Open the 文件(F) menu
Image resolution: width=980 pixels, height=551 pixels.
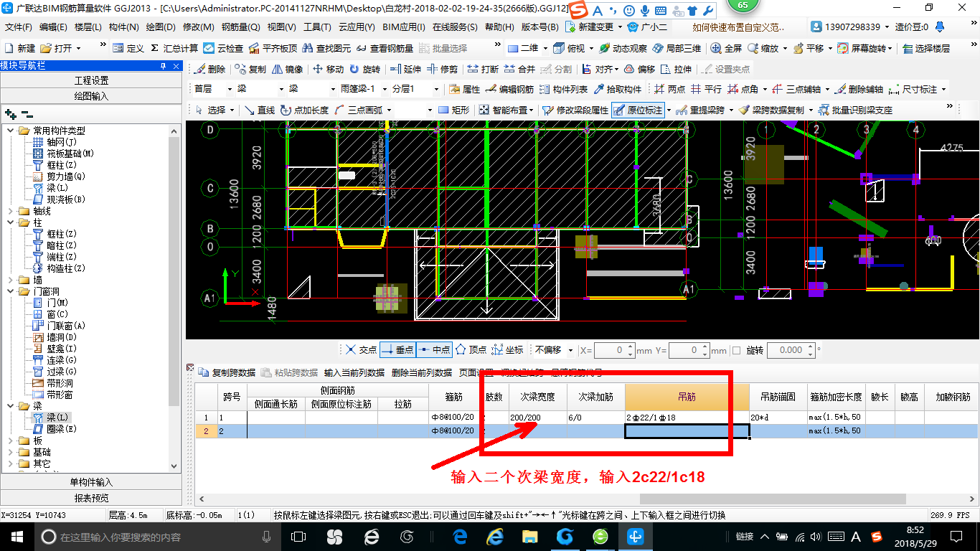tap(19, 27)
